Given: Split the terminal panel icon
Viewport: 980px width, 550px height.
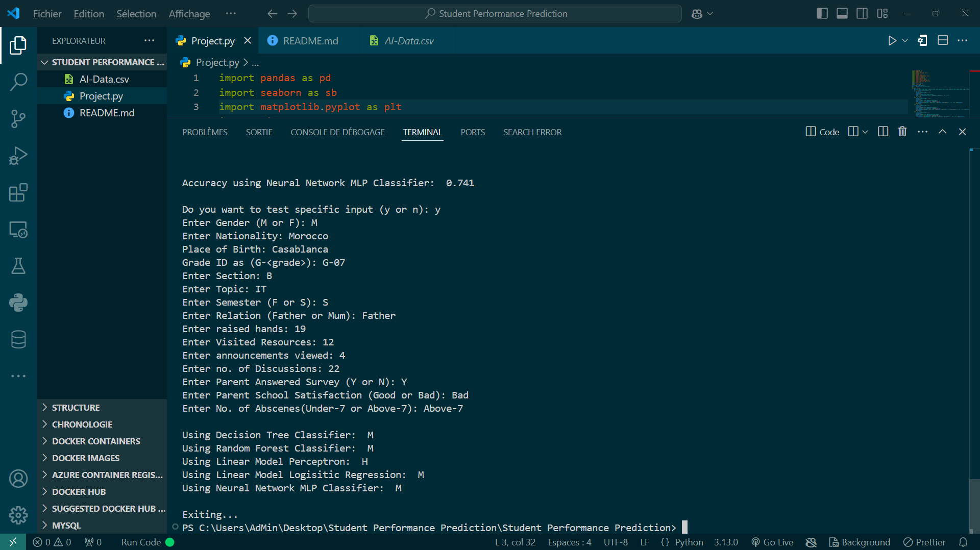Looking at the screenshot, I should 883,132.
